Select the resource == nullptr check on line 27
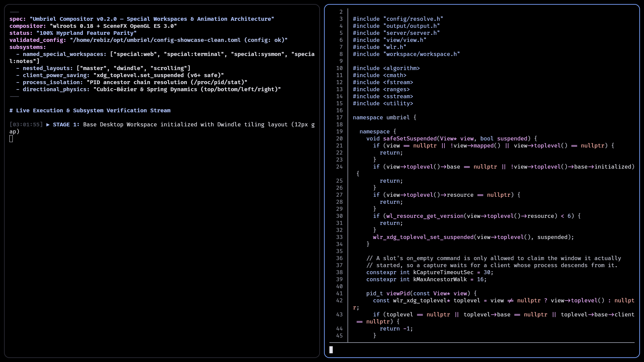 tap(446, 195)
